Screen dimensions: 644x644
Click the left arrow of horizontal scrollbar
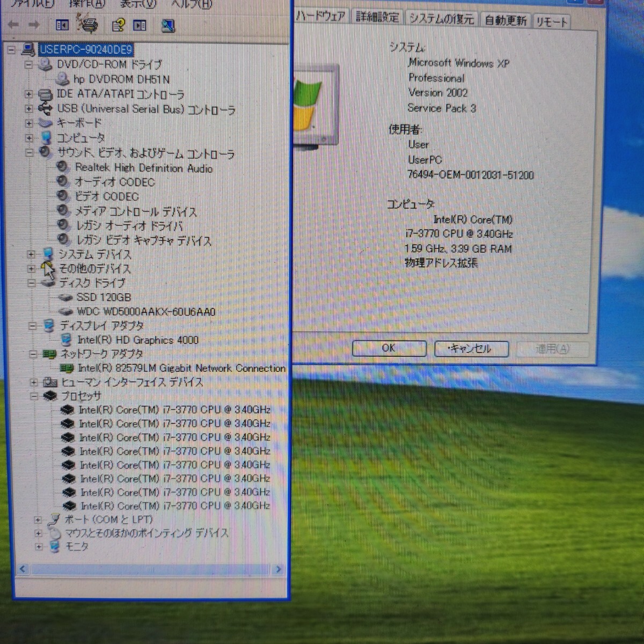click(x=23, y=569)
